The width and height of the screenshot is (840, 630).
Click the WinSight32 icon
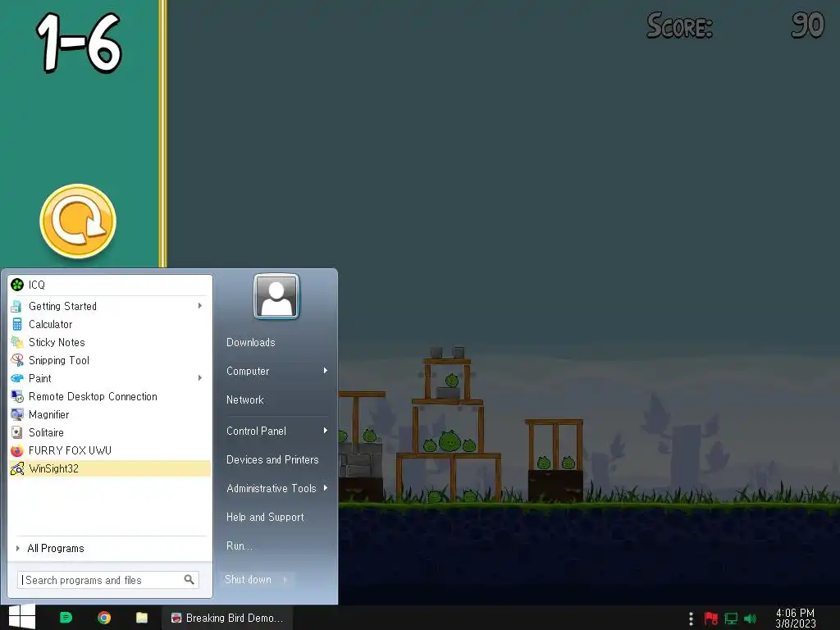[17, 468]
